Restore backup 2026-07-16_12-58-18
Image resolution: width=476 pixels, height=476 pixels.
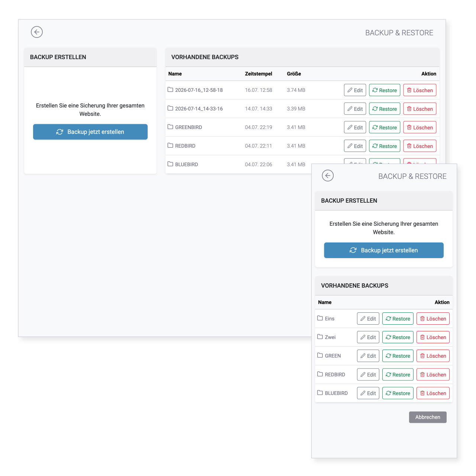(x=385, y=90)
